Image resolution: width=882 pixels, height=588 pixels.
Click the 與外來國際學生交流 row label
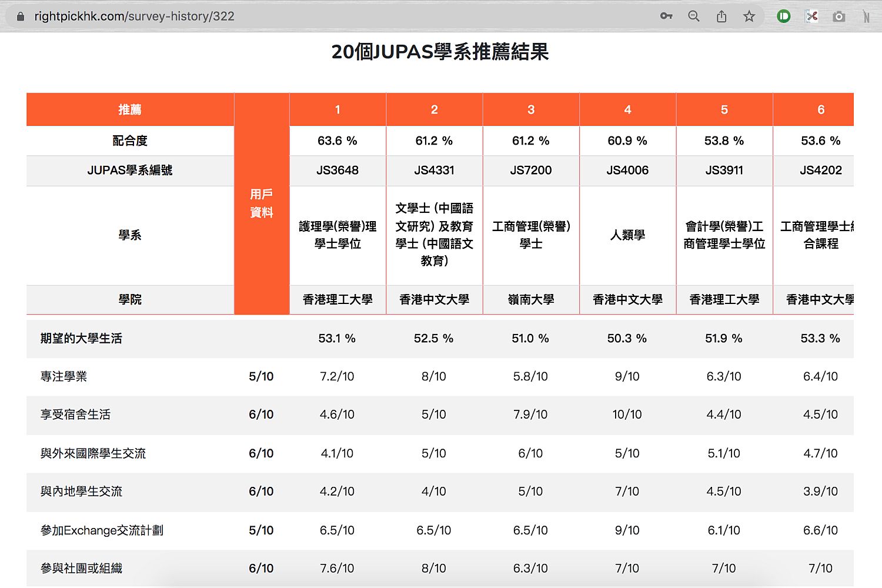point(93,454)
